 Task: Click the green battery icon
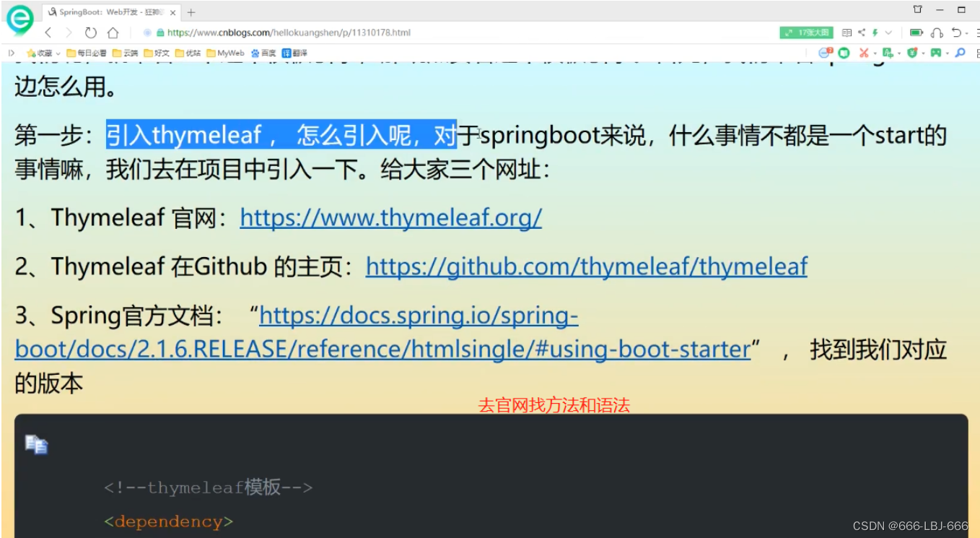point(916,32)
